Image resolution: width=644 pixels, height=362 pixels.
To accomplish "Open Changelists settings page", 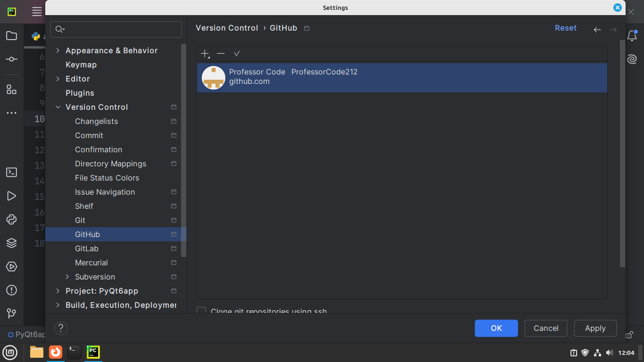I will pyautogui.click(x=96, y=121).
